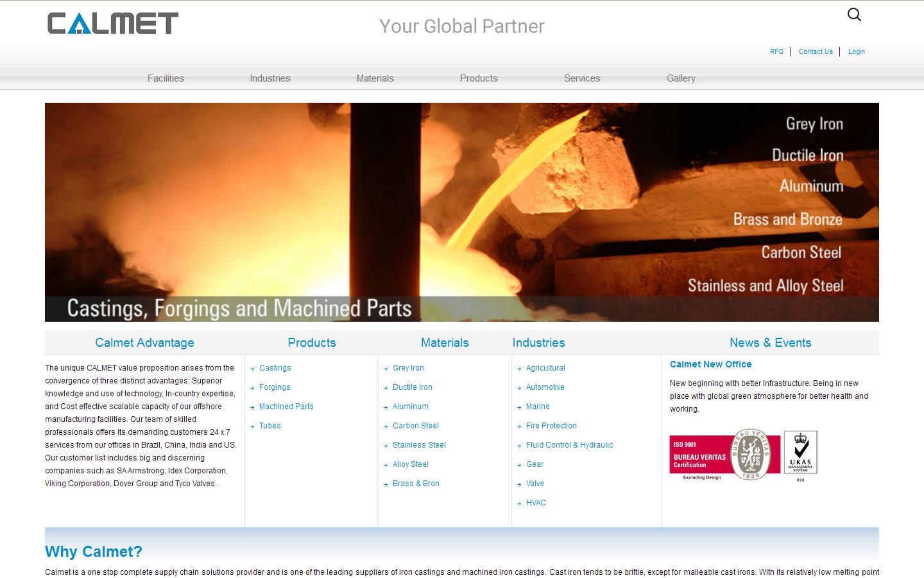Click the ISO 9001 Bureau Veritas certification logo
Viewport: 924px width, 578px height.
coord(724,453)
